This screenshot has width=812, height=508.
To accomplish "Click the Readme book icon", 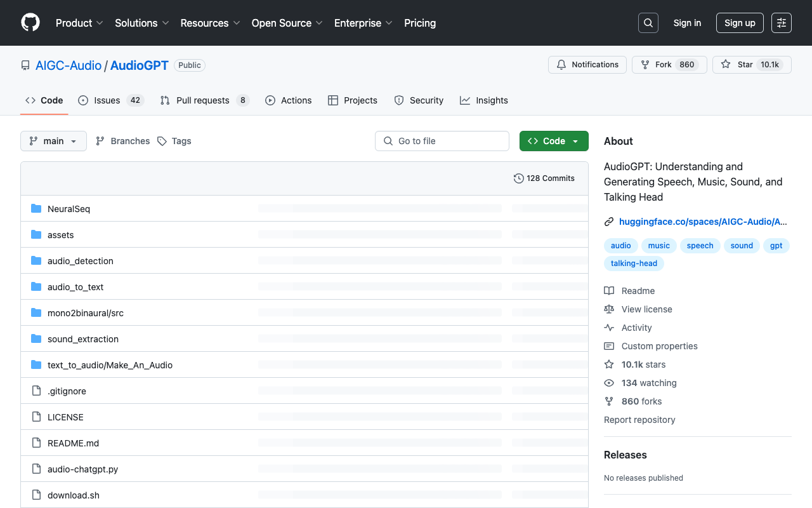I will [609, 291].
